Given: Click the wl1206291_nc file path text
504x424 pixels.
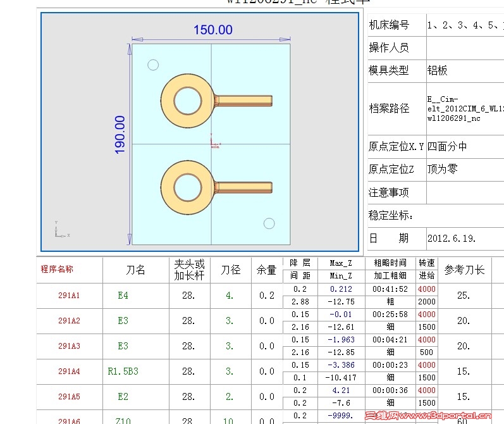Looking at the screenshot, I should point(453,118).
